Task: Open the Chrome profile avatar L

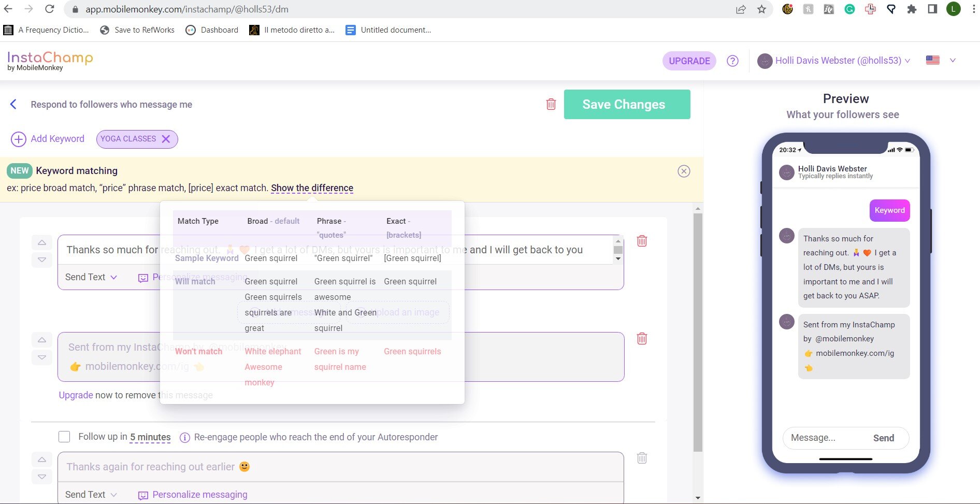Action: tap(953, 9)
